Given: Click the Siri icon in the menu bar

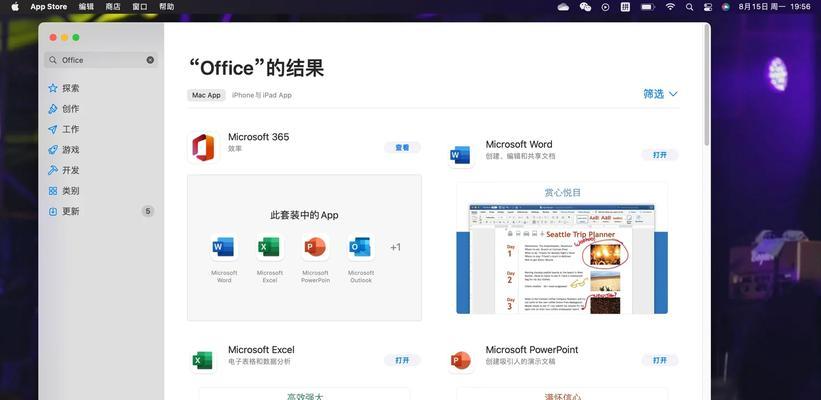Looking at the screenshot, I should (725, 7).
